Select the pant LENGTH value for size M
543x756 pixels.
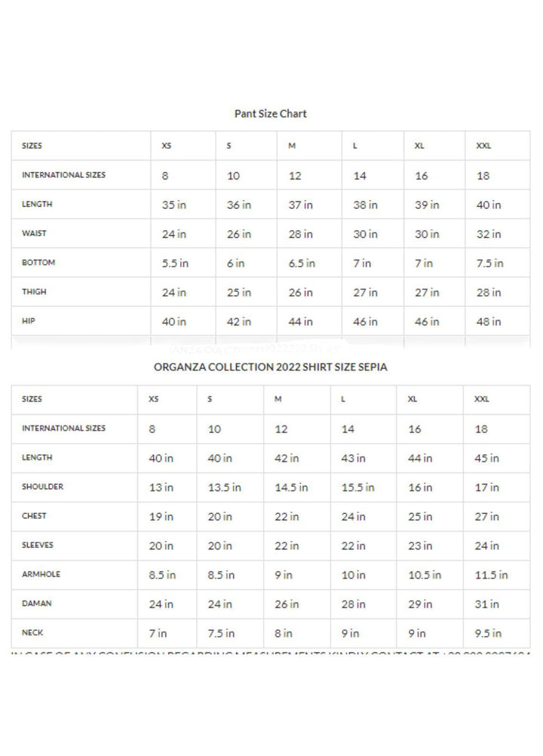point(300,204)
